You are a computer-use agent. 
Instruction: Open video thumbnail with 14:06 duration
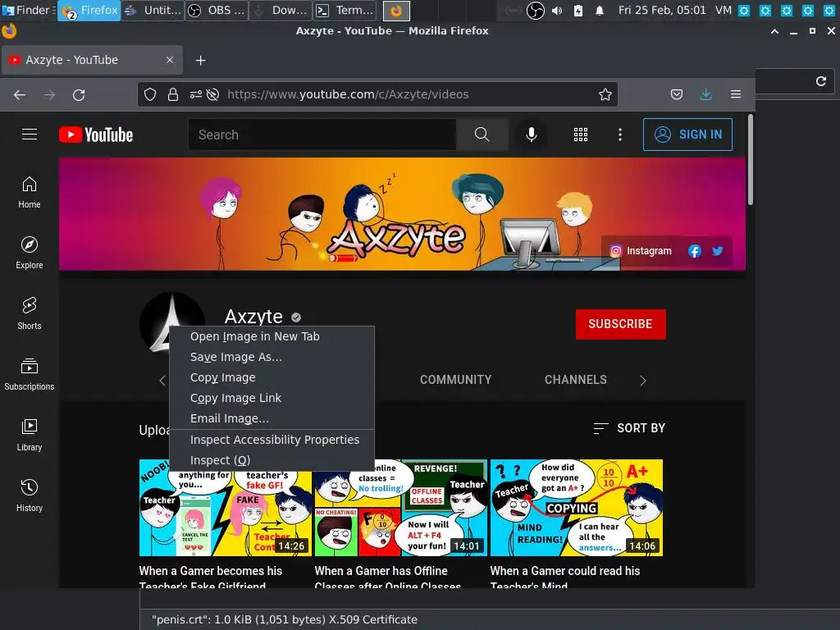(x=577, y=508)
